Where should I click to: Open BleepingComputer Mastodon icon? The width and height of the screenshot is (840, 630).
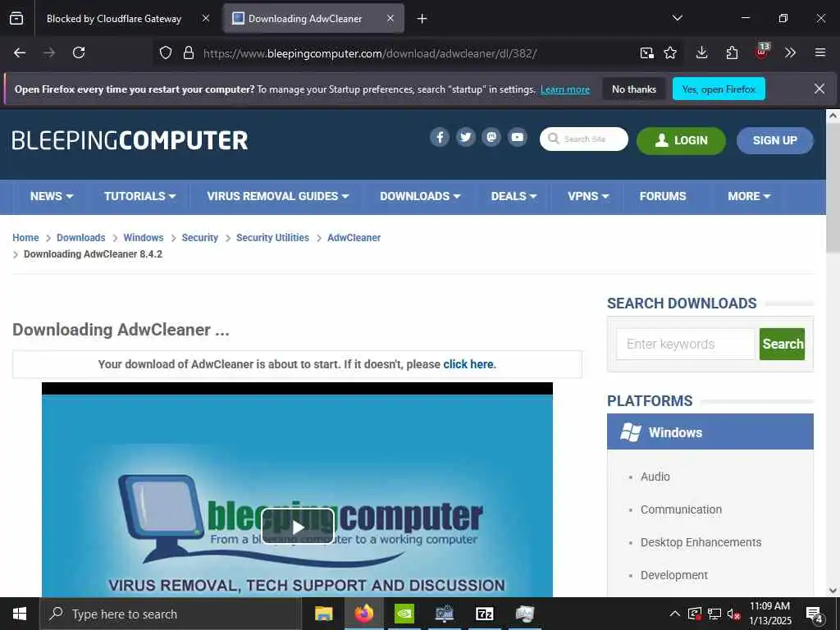(x=491, y=138)
